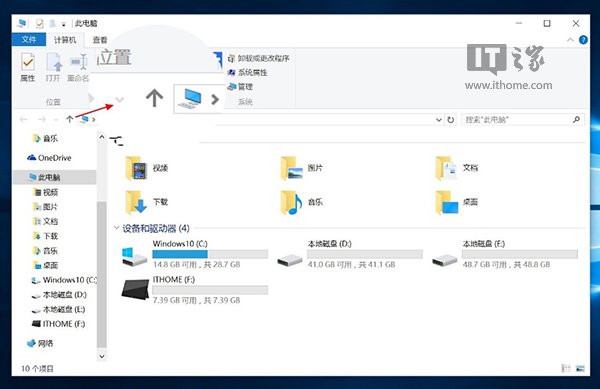Click navigation pane scroll down arrow
This screenshot has height=389, width=600.
(x=102, y=356)
